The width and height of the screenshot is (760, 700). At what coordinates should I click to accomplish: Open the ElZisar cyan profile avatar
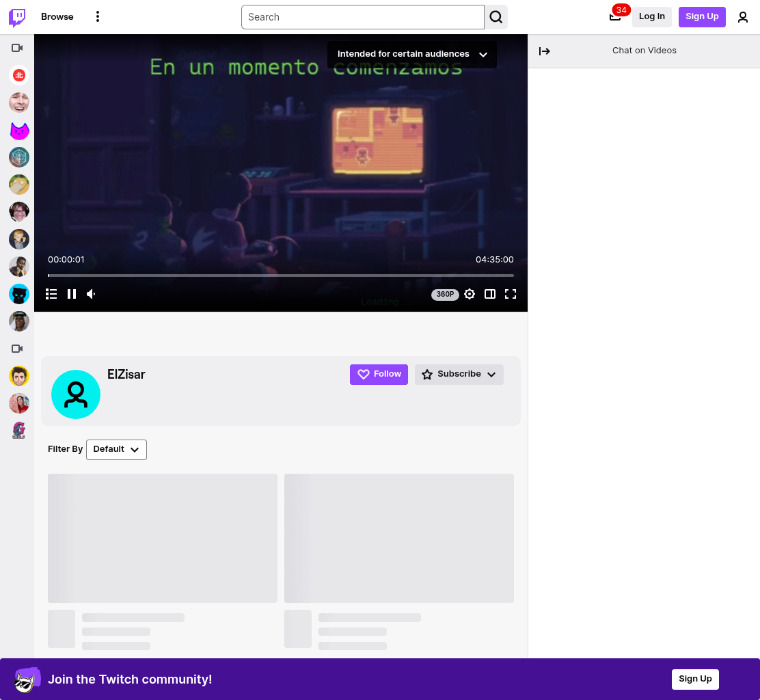pos(76,394)
